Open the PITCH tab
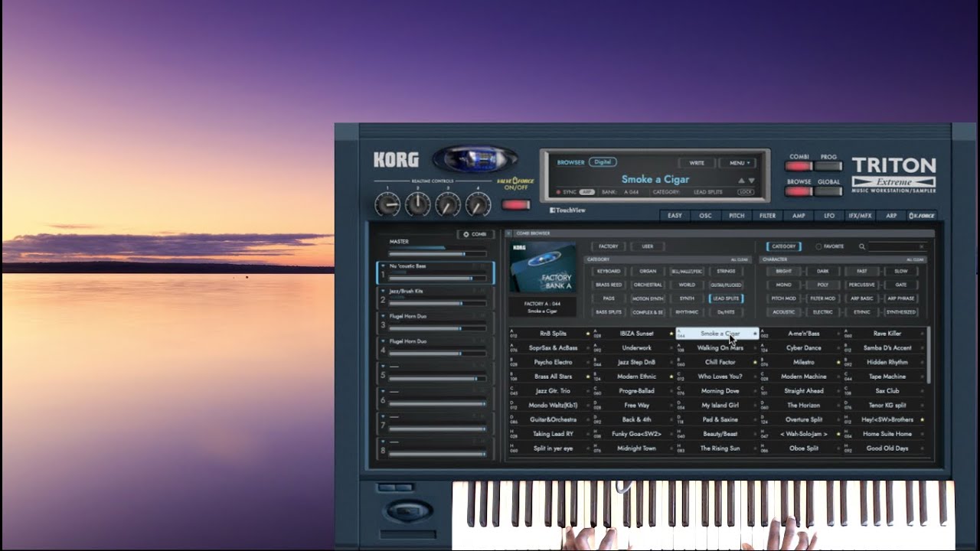 point(737,216)
